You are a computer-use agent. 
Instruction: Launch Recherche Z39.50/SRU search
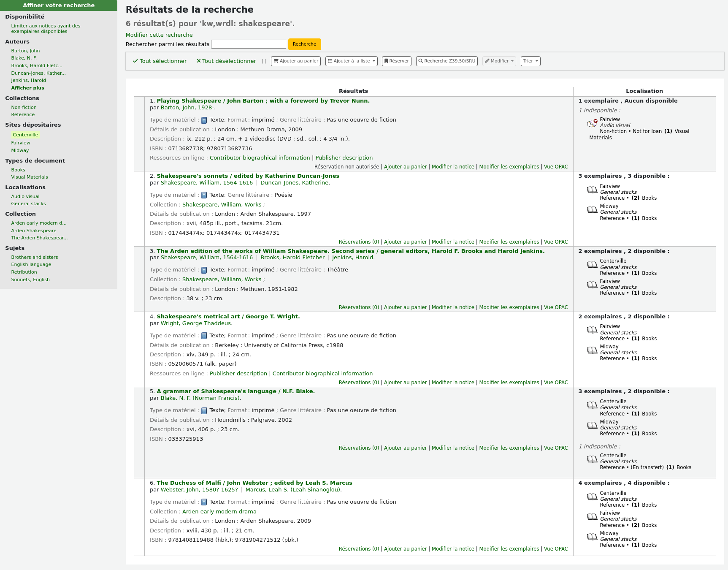[x=447, y=61]
